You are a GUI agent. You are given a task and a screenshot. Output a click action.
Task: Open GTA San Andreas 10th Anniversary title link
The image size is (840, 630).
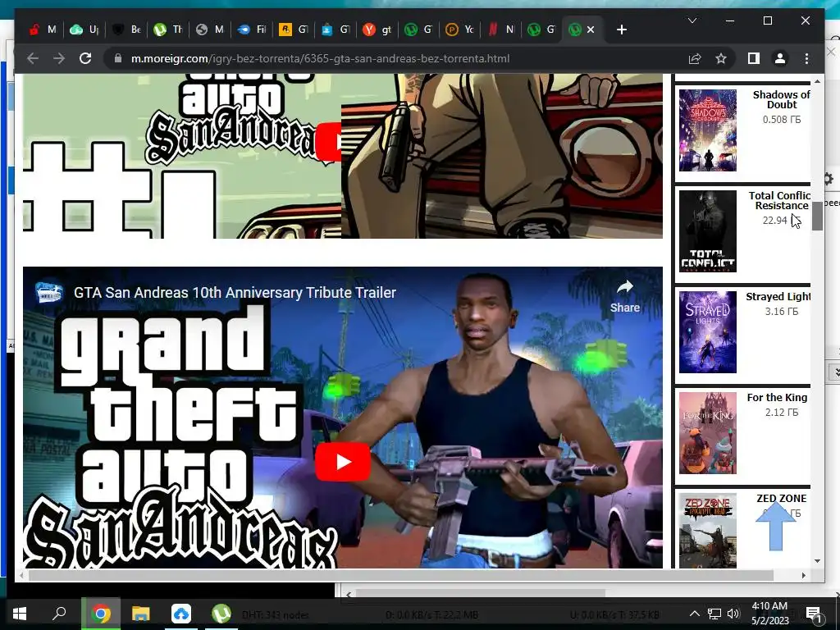click(235, 293)
